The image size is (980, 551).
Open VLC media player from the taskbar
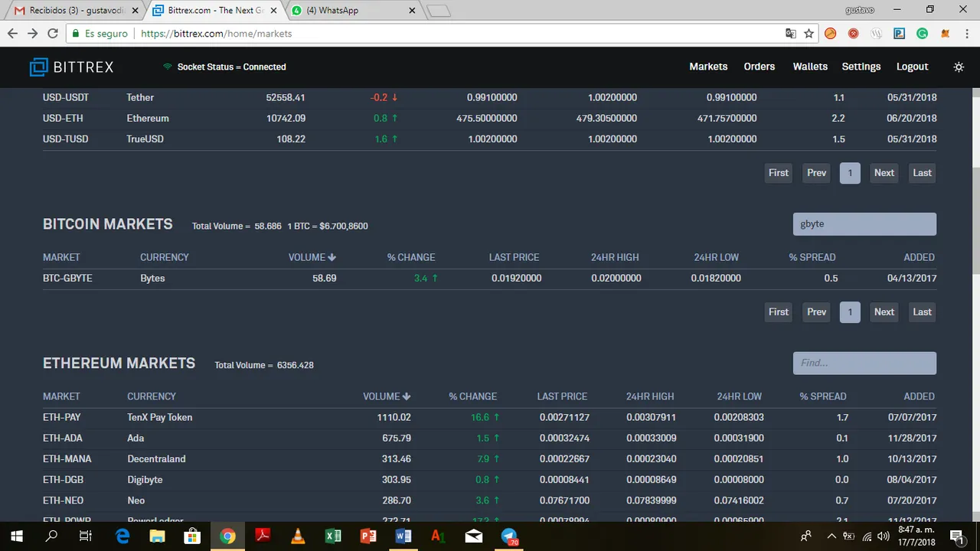(298, 536)
